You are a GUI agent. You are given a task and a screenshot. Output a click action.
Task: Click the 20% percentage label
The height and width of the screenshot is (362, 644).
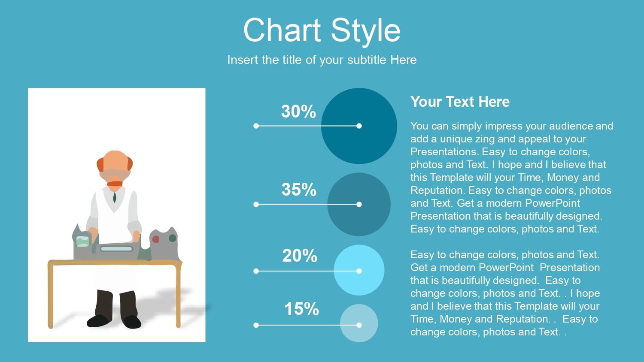(300, 256)
